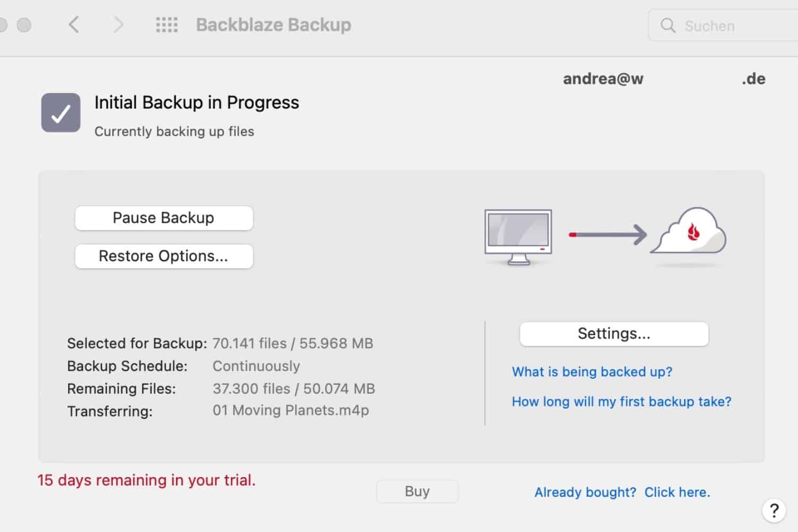Click the Buy button
The image size is (798, 532).
click(x=417, y=491)
